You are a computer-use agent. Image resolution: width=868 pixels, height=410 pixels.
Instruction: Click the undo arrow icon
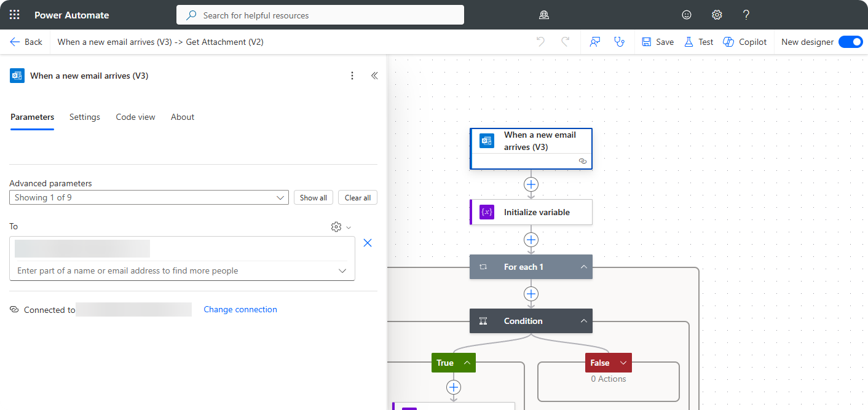(540, 42)
